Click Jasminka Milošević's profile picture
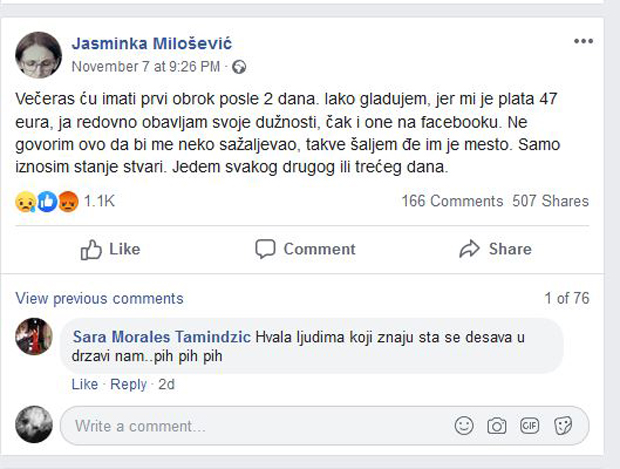This screenshot has width=620, height=469. point(38,55)
